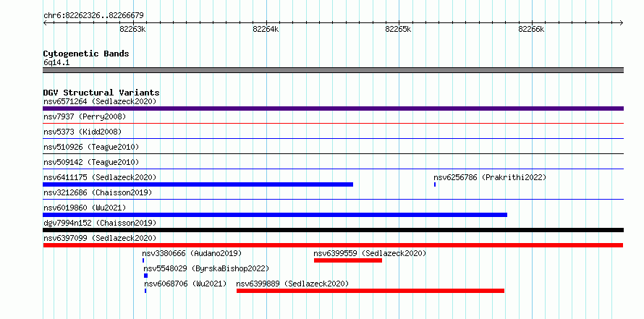Click the 6q14.1 band label
This screenshot has height=319, width=644.
point(56,62)
